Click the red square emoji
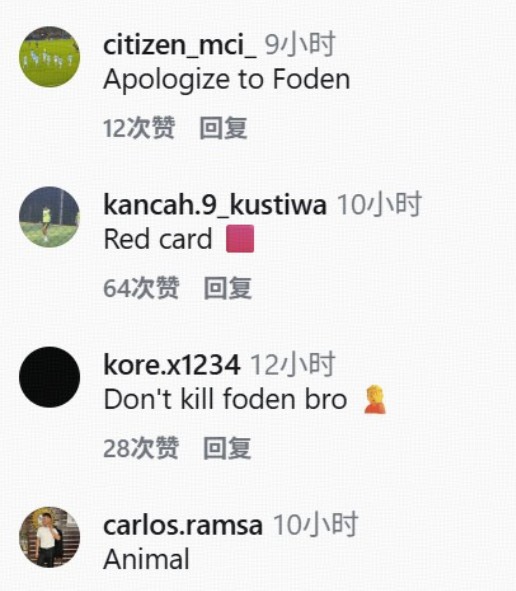The width and height of the screenshot is (516, 591). (240, 239)
